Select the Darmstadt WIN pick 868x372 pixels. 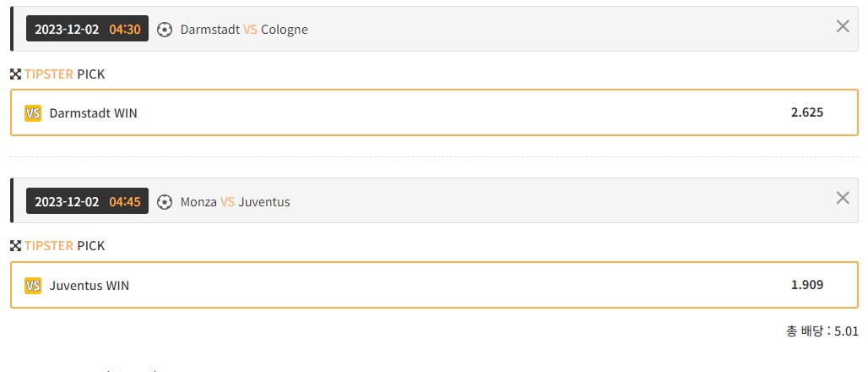pyautogui.click(x=94, y=113)
